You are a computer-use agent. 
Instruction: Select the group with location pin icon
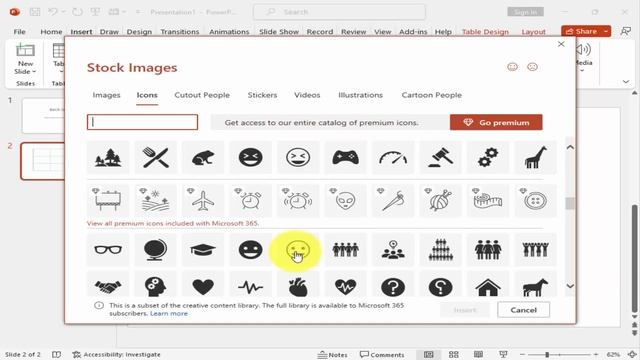coord(393,249)
